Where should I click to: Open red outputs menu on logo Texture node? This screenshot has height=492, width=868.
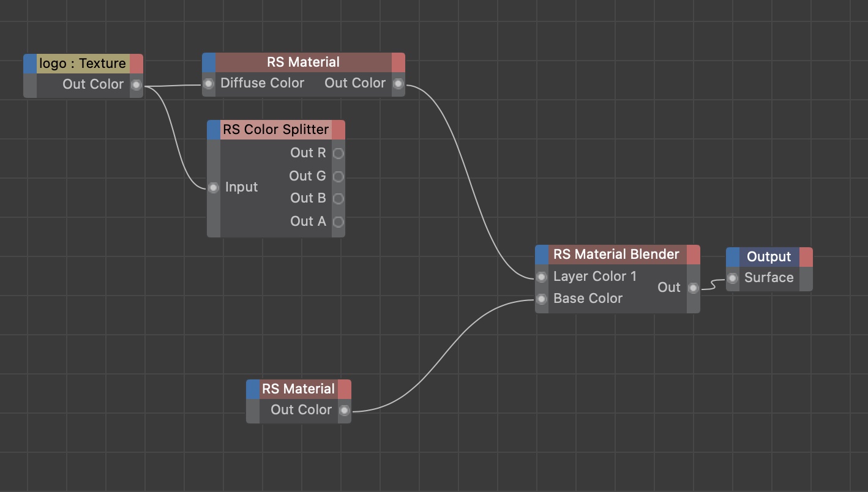pyautogui.click(x=137, y=64)
